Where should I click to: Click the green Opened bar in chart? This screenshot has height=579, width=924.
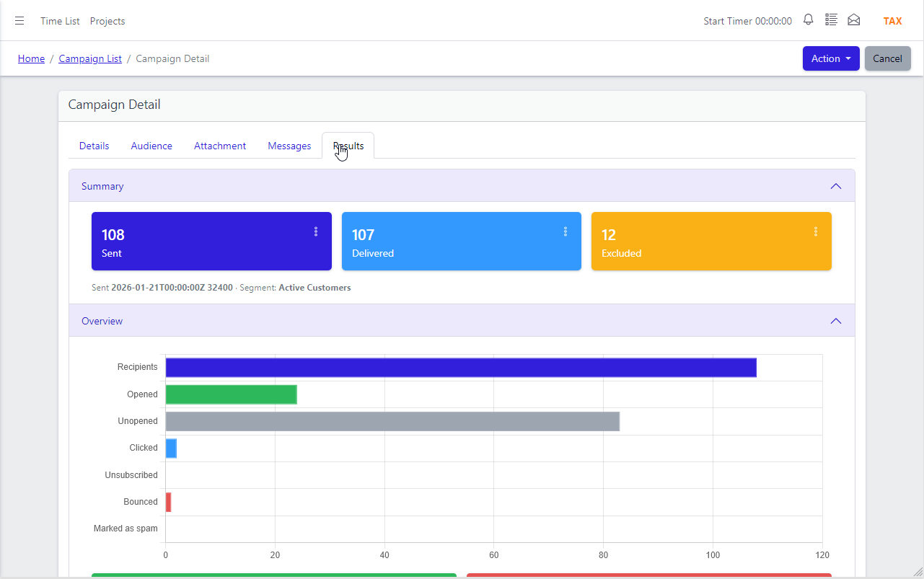click(231, 394)
